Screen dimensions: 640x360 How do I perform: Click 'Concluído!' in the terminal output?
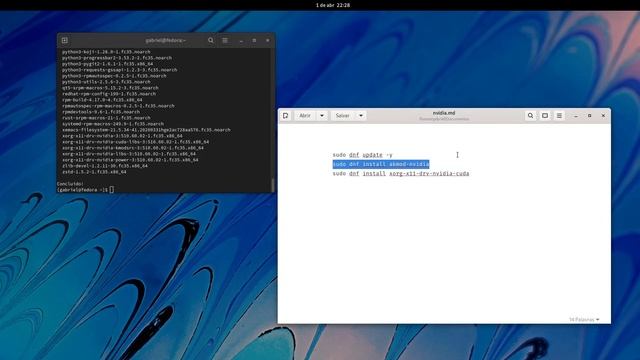70,184
